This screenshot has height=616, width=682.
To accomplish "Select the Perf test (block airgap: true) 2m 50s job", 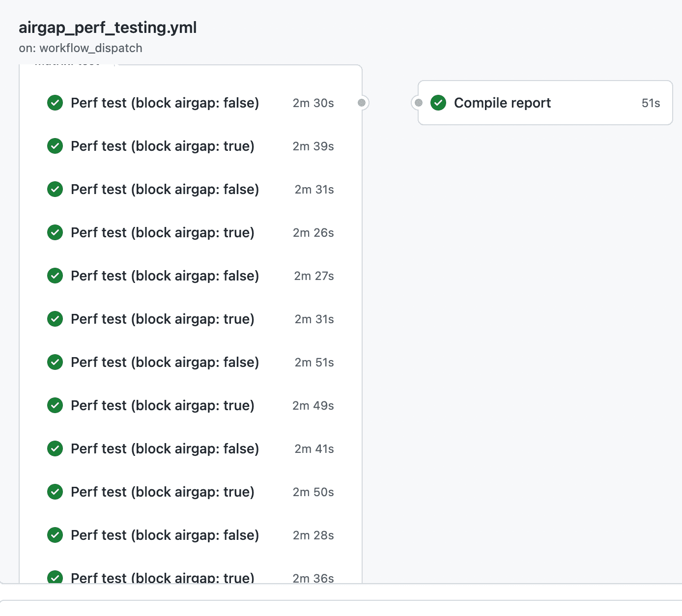I will point(163,492).
